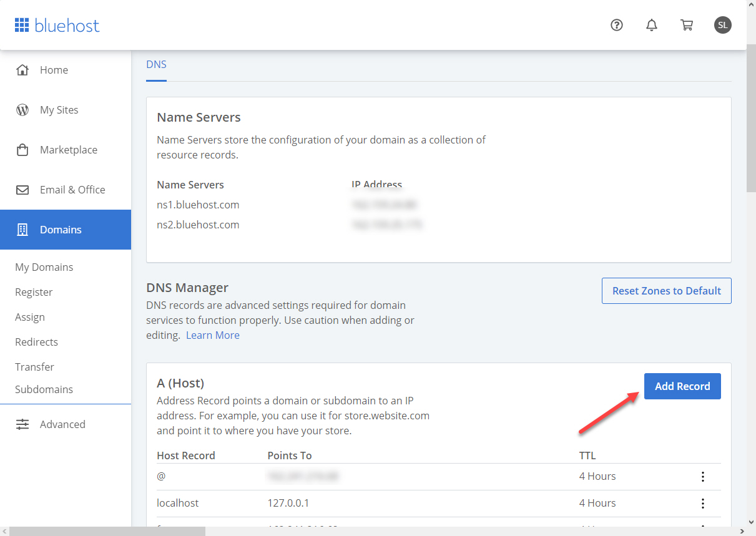Click the @ host record cell
The width and height of the screenshot is (756, 536).
click(x=161, y=476)
